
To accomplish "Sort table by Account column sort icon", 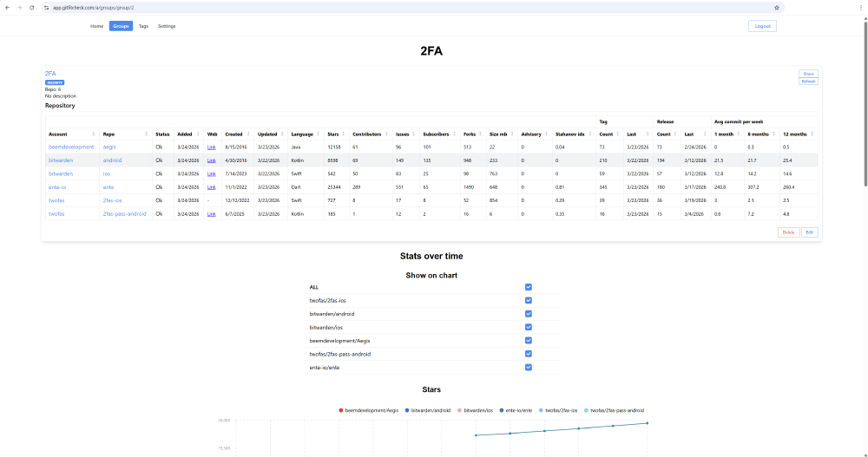I will [x=94, y=134].
